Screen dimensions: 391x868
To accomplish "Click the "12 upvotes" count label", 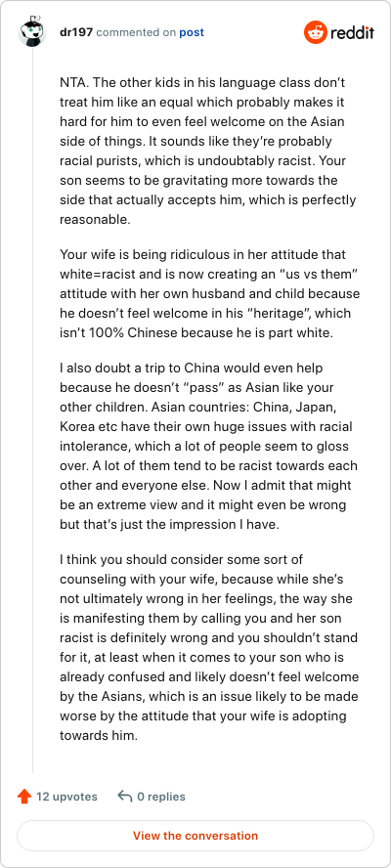I will pyautogui.click(x=67, y=797).
